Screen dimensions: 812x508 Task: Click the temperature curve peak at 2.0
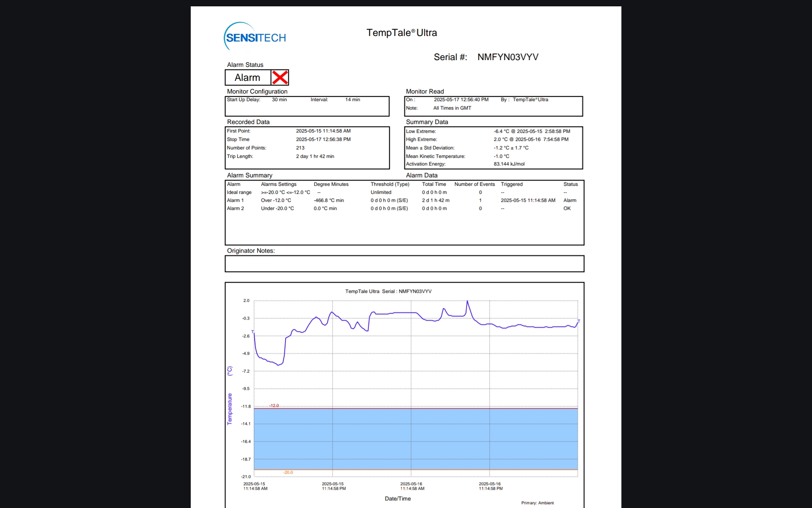tap(467, 301)
